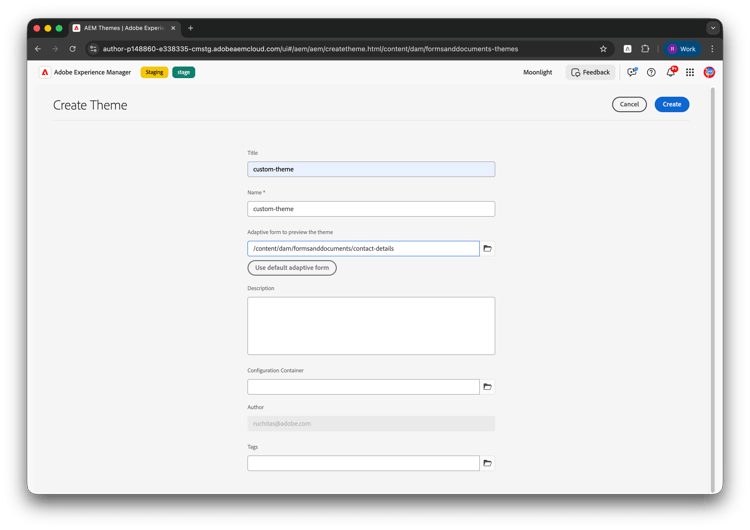Image resolution: width=750 pixels, height=530 pixels.
Task: Open the browser Extensions puzzle icon
Action: (645, 48)
